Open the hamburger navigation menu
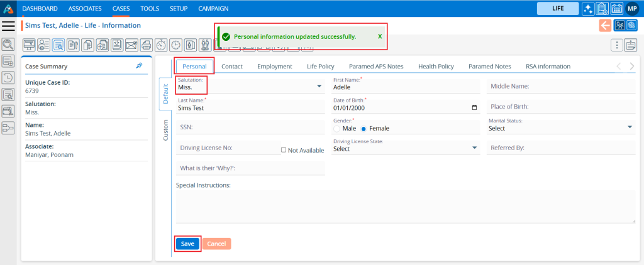Screen dimensions: 644x265 point(8,26)
